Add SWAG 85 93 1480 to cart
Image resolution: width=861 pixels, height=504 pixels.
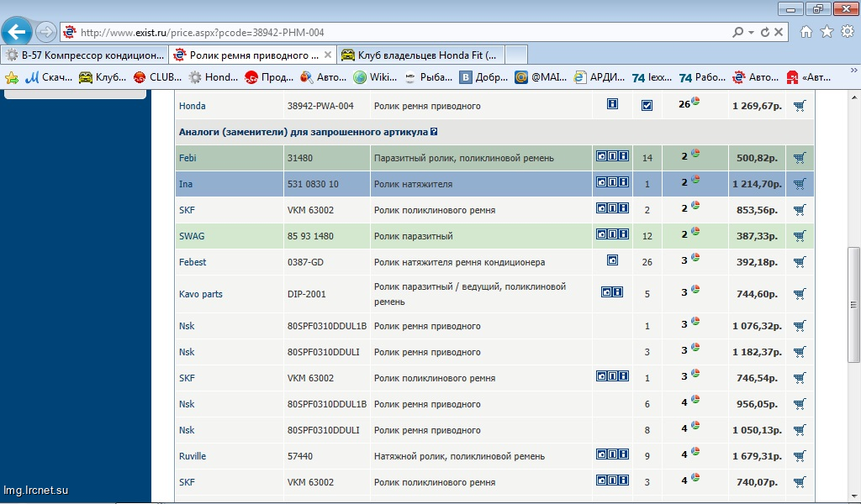800,236
